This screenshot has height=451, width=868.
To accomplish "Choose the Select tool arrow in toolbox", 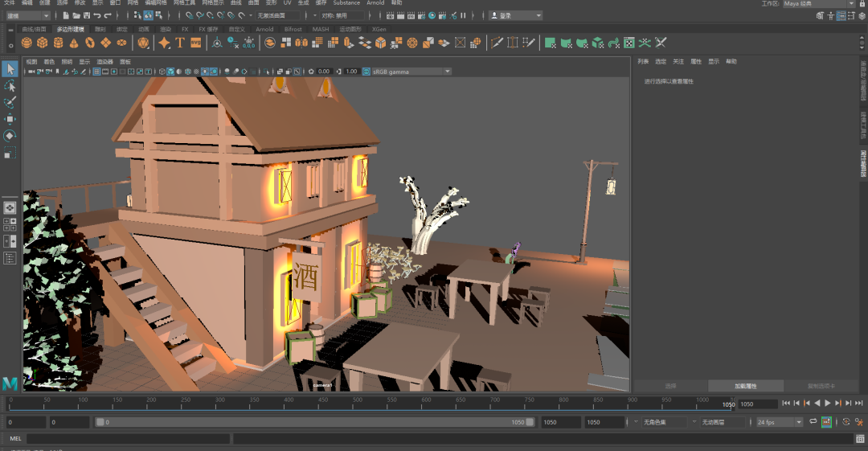I will (10, 68).
